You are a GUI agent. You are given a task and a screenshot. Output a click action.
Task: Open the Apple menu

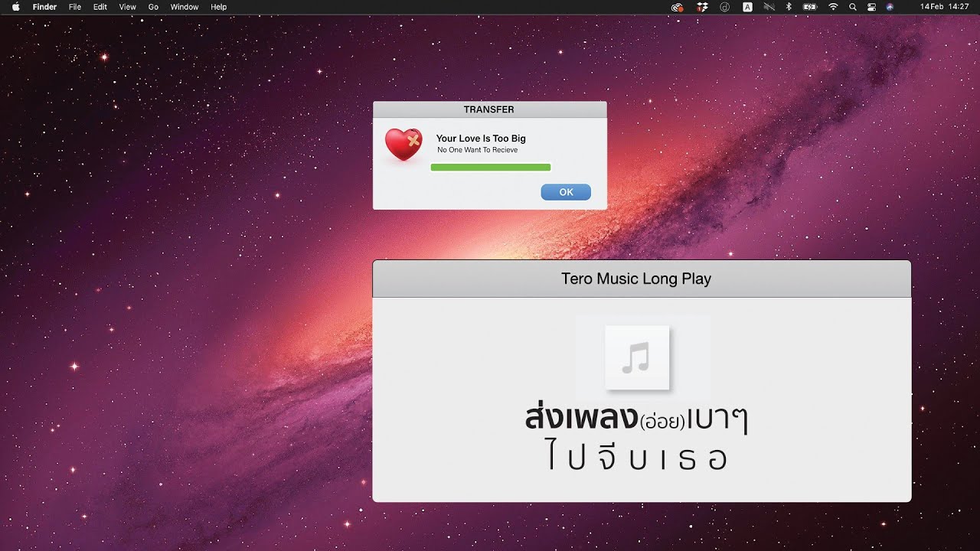[15, 7]
